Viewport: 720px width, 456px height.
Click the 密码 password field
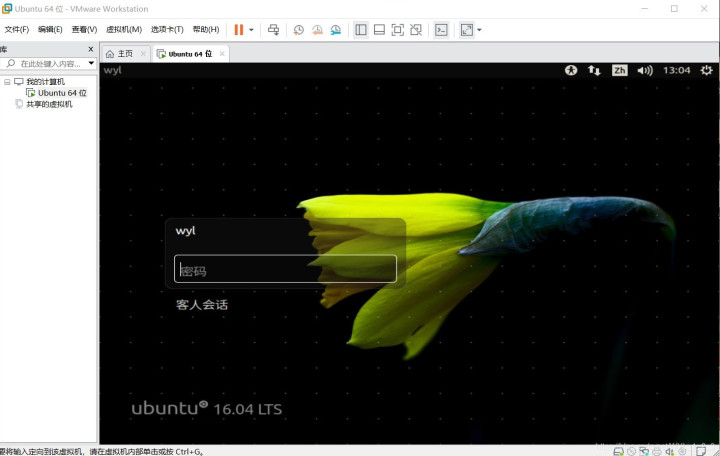pyautogui.click(x=285, y=269)
